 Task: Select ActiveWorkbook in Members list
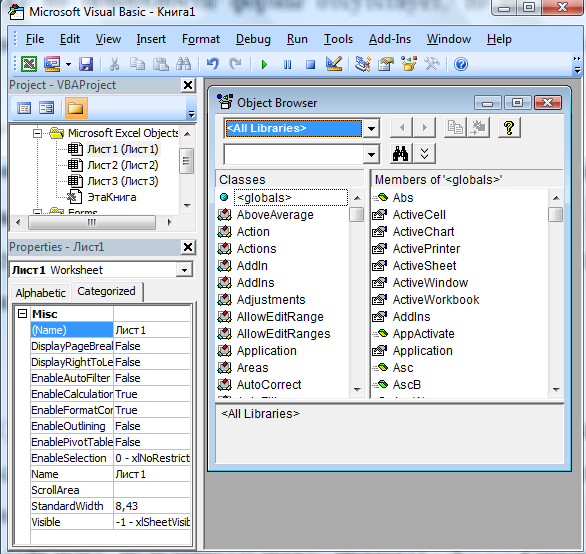pyautogui.click(x=436, y=300)
